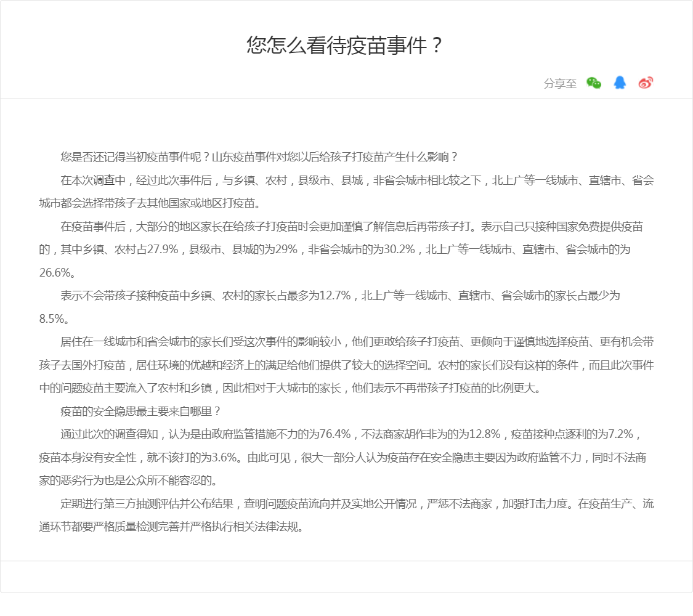Image resolution: width=693 pixels, height=616 pixels.
Task: Click the line starting 城市都会选择带孩子去其他国家
Action: click(151, 203)
